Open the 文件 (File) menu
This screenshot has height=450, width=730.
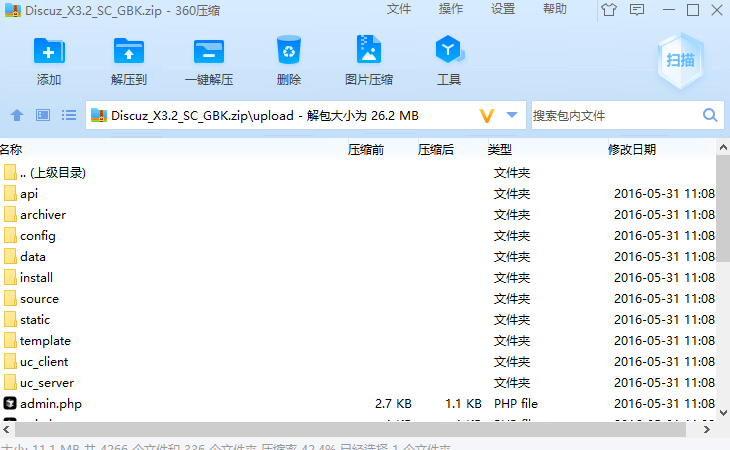pyautogui.click(x=399, y=9)
